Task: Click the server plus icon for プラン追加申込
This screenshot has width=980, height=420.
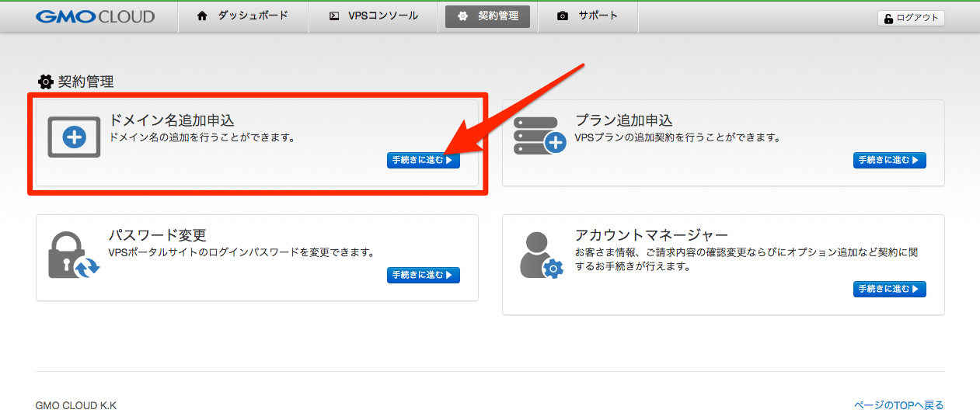Action: (539, 136)
